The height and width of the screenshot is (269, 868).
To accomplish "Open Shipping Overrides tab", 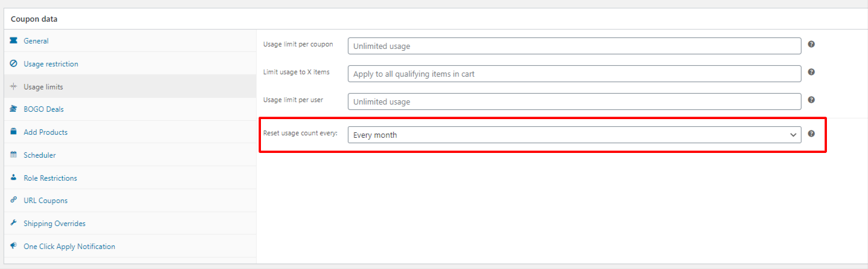I will pos(130,223).
